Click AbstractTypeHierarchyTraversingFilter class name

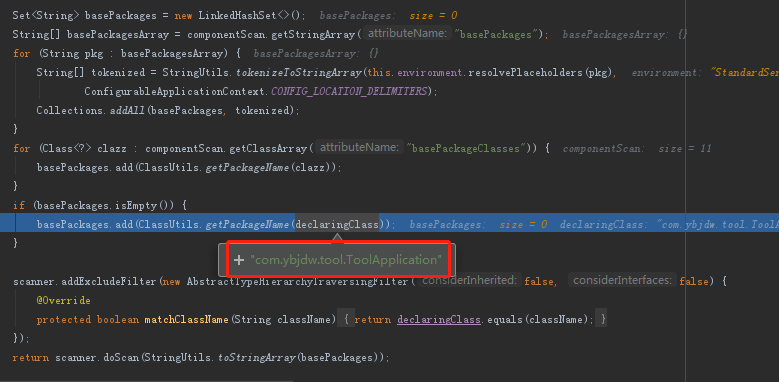tap(298, 282)
